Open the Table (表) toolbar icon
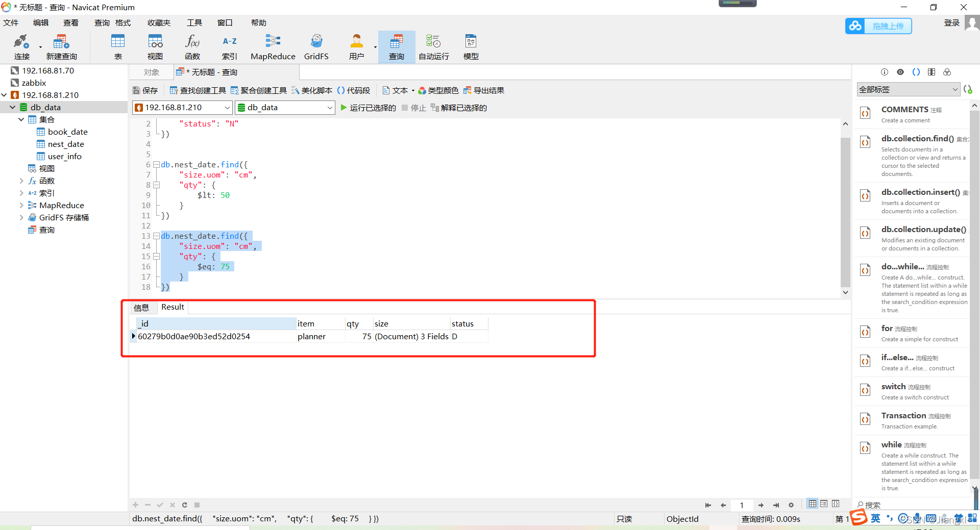This screenshot has width=980, height=530. click(x=118, y=47)
